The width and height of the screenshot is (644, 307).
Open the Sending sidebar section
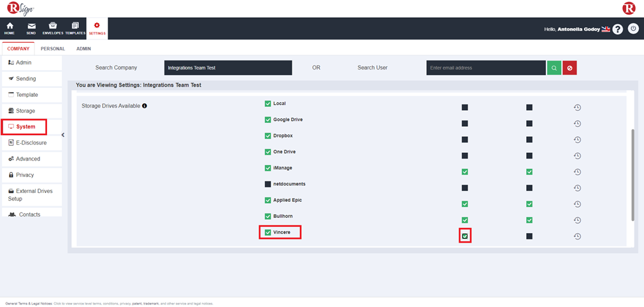(x=32, y=79)
